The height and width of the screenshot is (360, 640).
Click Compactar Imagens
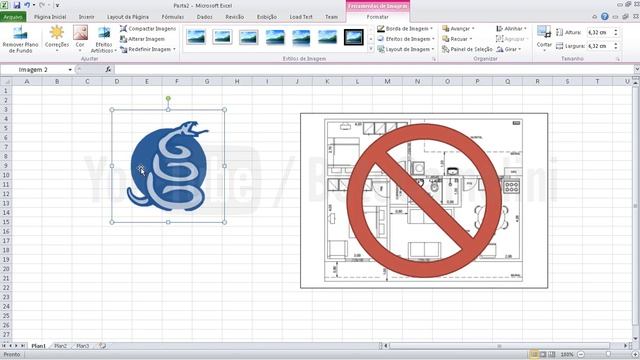148,29
